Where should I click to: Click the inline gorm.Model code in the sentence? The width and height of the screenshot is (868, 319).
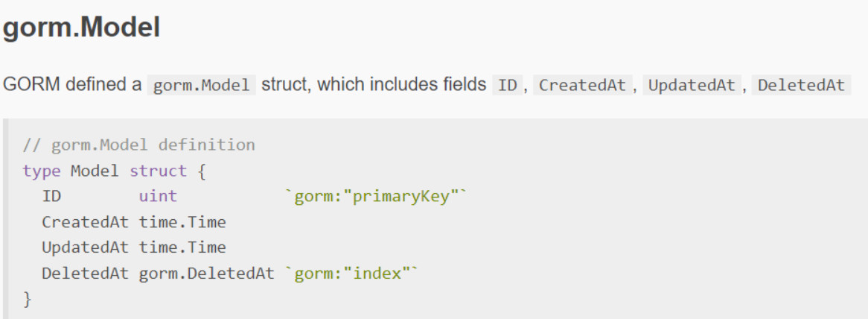(201, 85)
